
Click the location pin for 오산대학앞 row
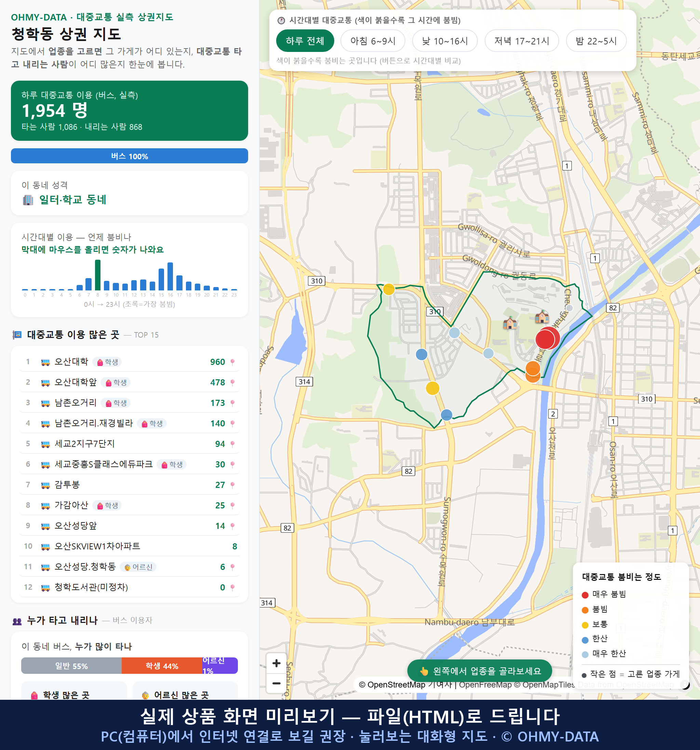(x=232, y=382)
